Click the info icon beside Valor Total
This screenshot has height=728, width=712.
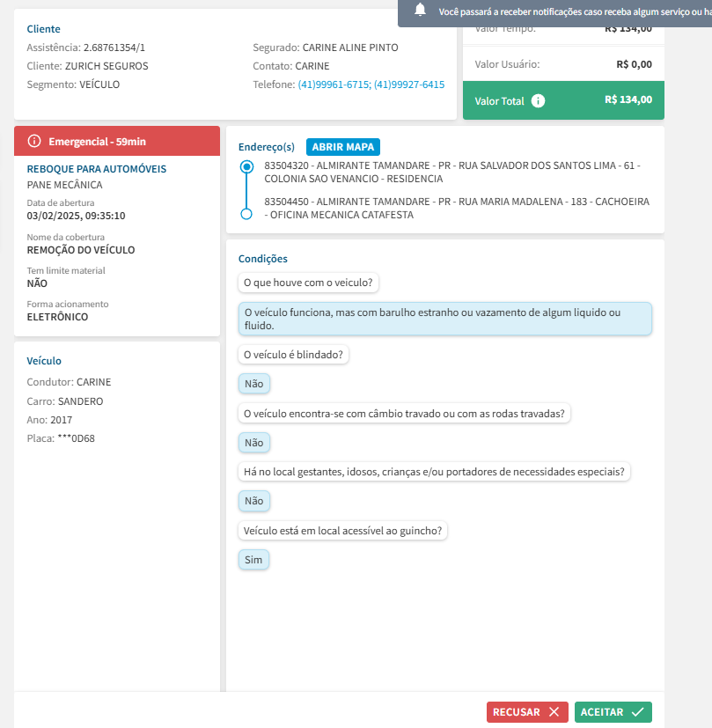pos(539,100)
